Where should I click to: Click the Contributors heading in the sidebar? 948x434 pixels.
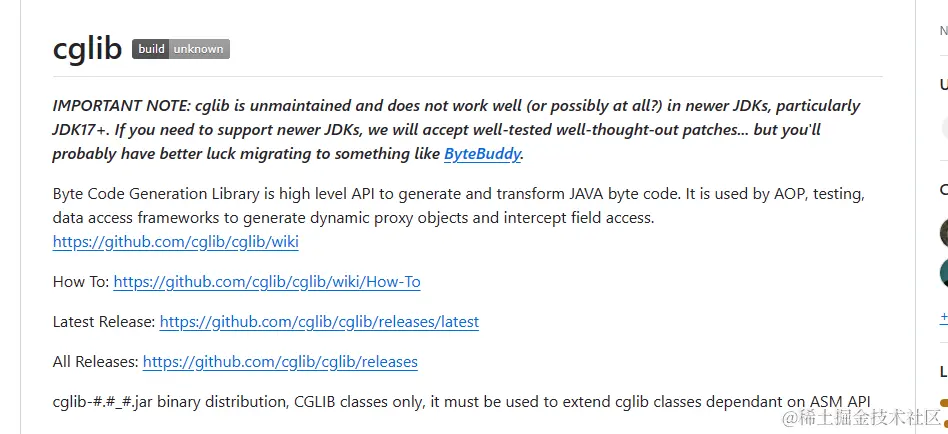(944, 190)
